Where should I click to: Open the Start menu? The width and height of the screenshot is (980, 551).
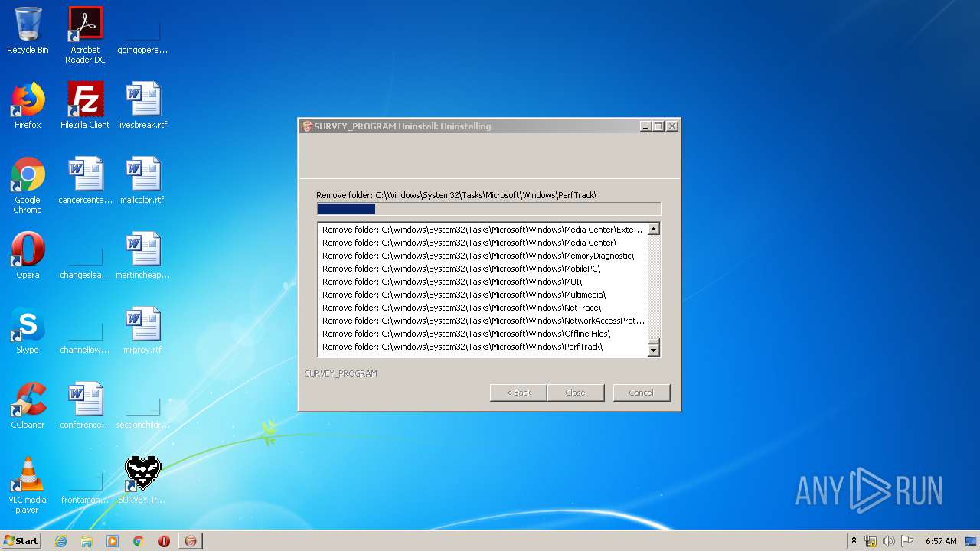click(21, 541)
